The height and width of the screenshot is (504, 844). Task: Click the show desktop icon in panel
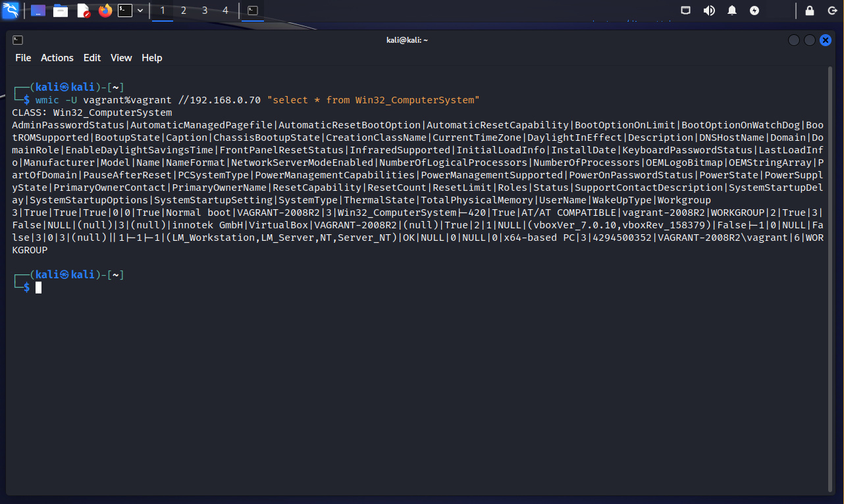[x=38, y=11]
